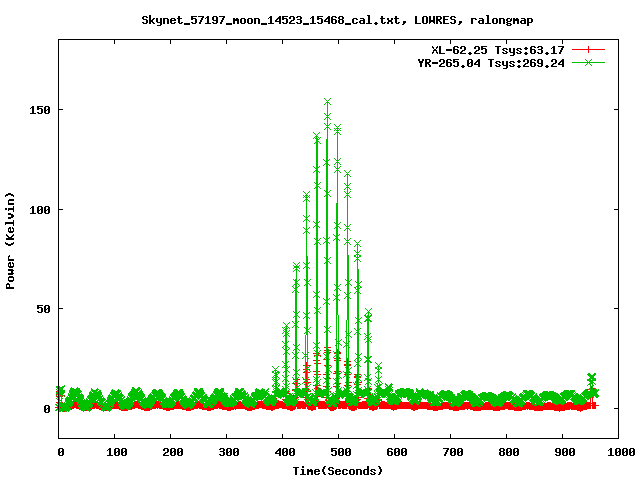This screenshot has width=640, height=480.
Task: Click the y-axis tick label 50
Action: point(44,309)
